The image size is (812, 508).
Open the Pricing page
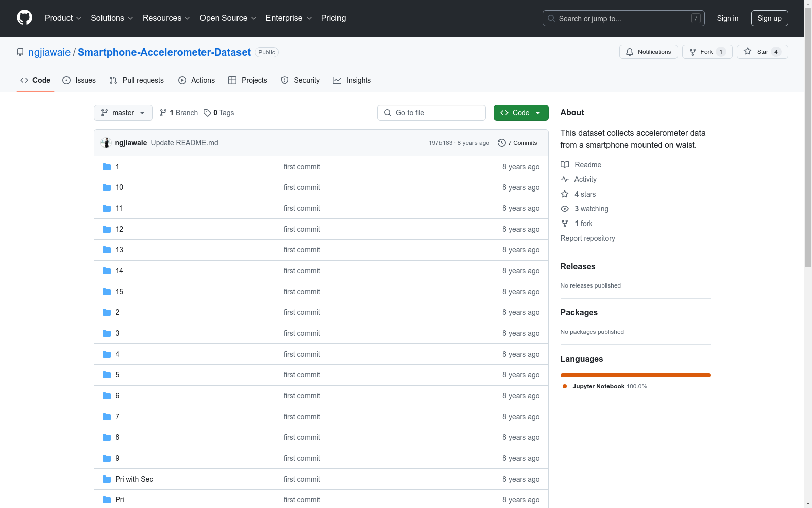click(x=333, y=18)
